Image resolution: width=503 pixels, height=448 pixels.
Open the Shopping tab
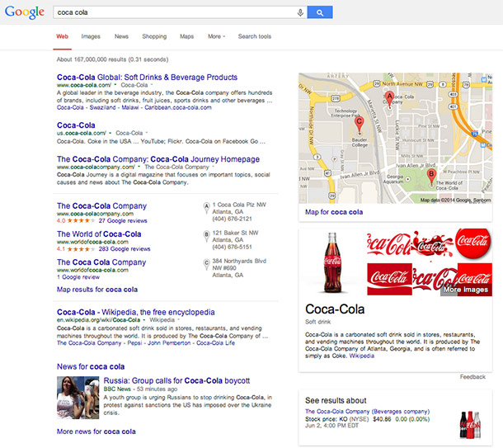pos(154,36)
